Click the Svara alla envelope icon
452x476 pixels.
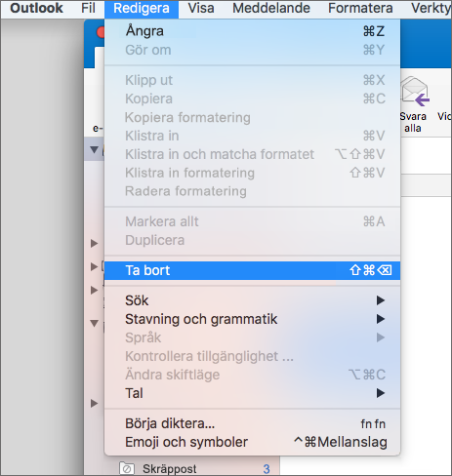pos(415,92)
